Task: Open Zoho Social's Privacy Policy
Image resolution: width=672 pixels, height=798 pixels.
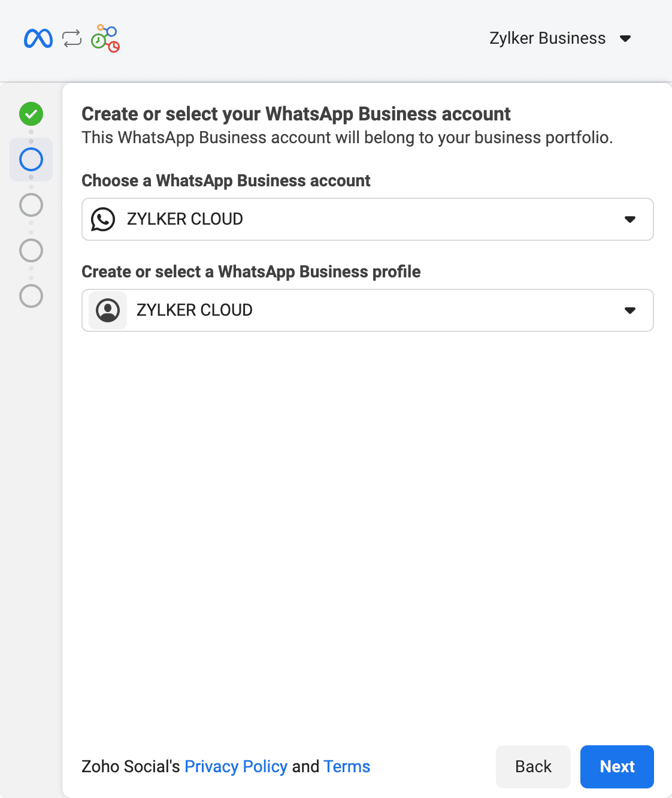Action: coord(236,766)
